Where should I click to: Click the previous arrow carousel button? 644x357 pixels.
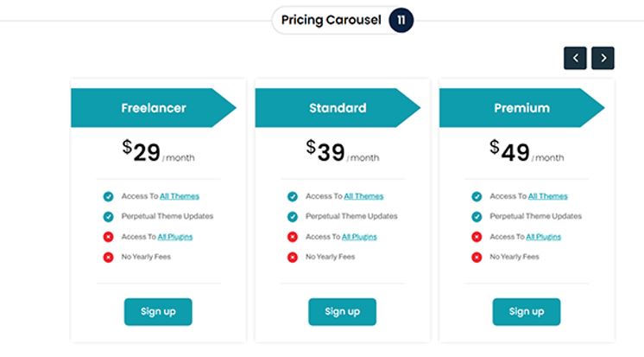click(x=575, y=58)
